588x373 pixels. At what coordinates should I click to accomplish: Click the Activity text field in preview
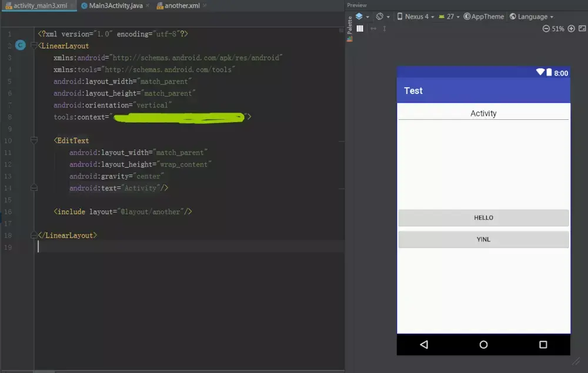[x=483, y=113]
